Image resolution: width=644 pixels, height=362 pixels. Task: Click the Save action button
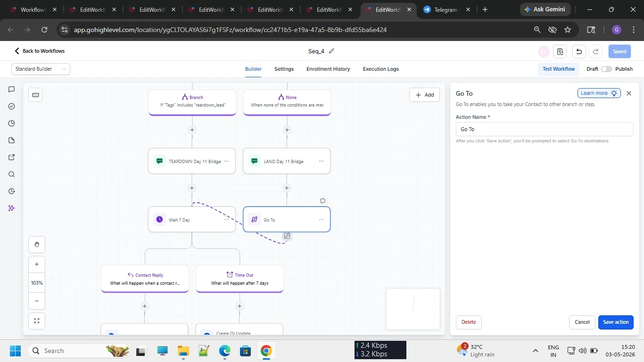(616, 322)
